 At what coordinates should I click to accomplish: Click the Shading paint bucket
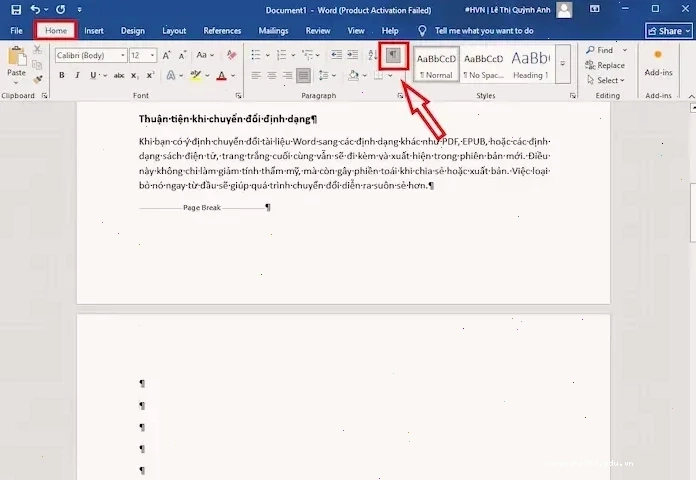pyautogui.click(x=353, y=75)
